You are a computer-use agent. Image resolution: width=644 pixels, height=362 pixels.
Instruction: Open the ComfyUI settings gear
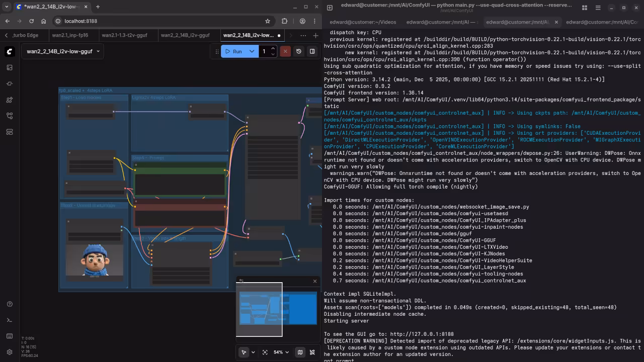[x=10, y=352]
